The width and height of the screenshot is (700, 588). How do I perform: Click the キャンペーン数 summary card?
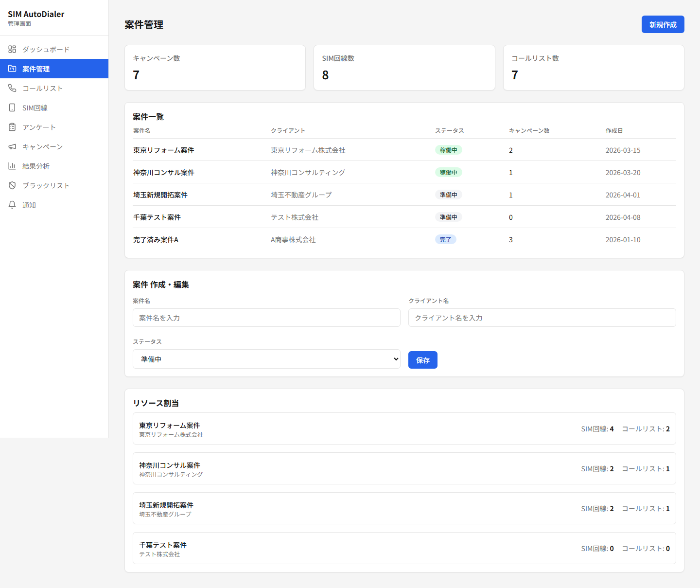[215, 68]
